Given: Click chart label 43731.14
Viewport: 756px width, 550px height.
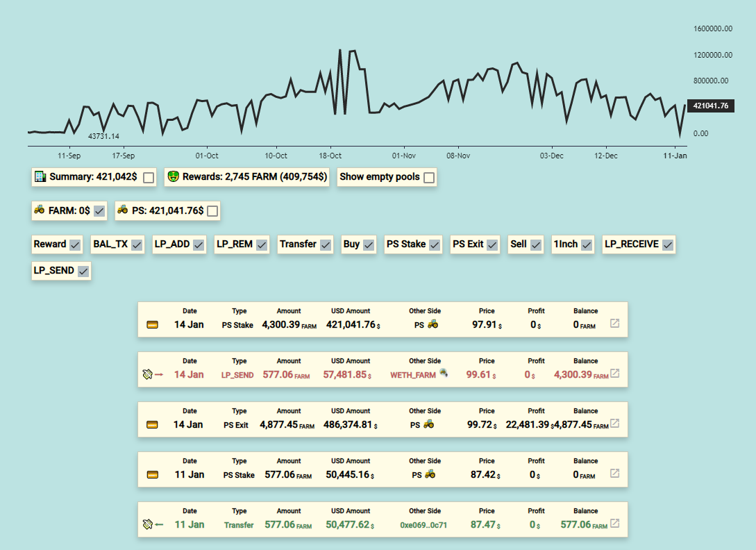Looking at the screenshot, I should [x=103, y=137].
